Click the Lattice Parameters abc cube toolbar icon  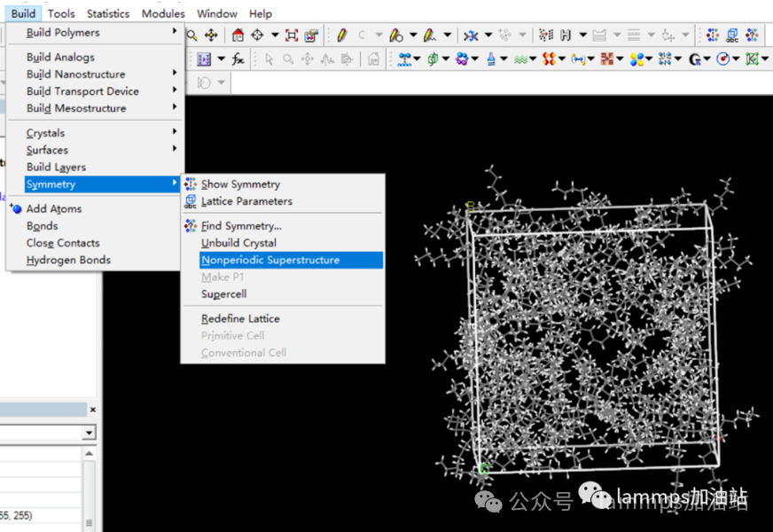click(x=732, y=35)
